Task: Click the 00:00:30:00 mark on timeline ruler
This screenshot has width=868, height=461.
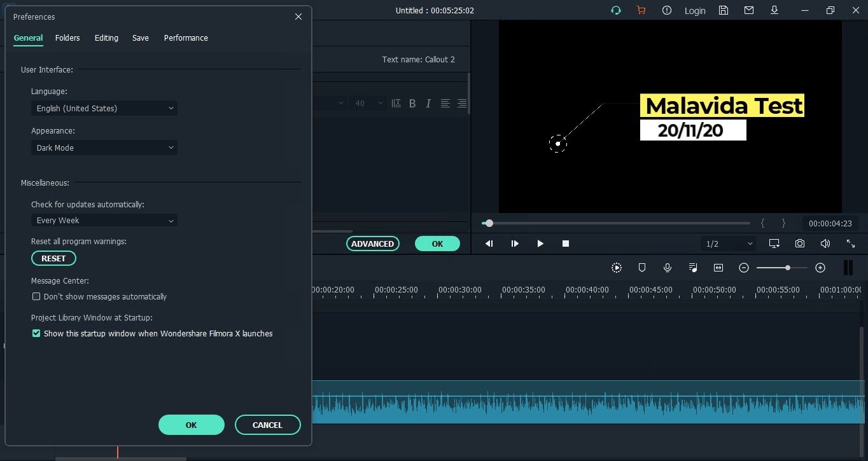Action: coord(460,290)
